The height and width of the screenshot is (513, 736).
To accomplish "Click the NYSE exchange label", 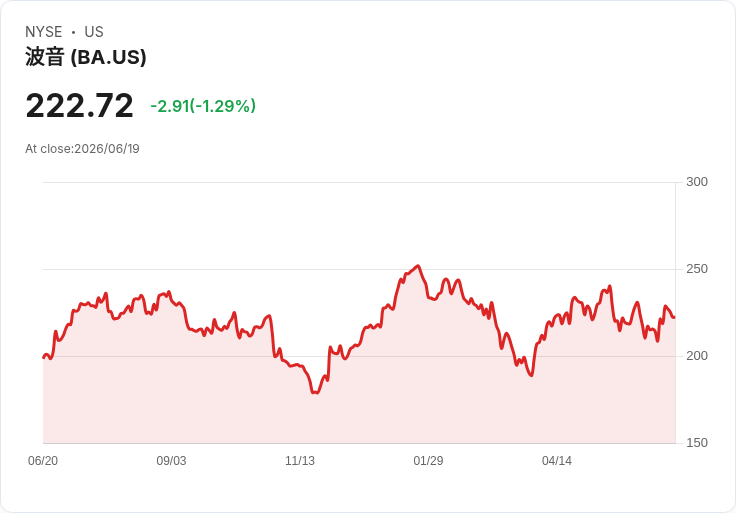I will (44, 32).
